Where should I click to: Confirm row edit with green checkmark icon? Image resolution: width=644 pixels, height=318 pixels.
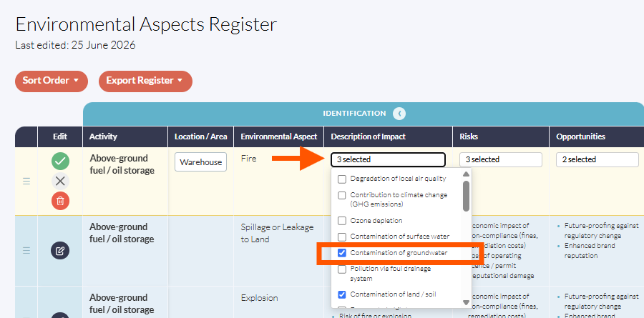pos(60,162)
